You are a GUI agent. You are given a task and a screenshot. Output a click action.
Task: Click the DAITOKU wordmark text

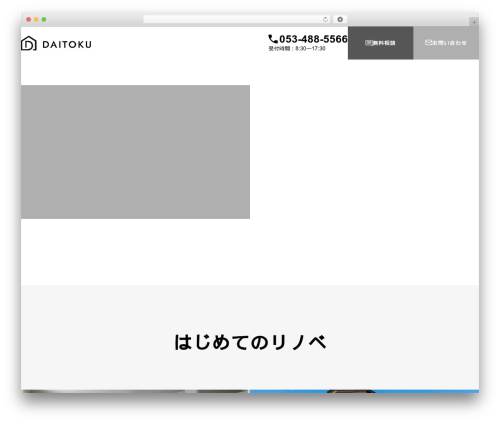(67, 45)
